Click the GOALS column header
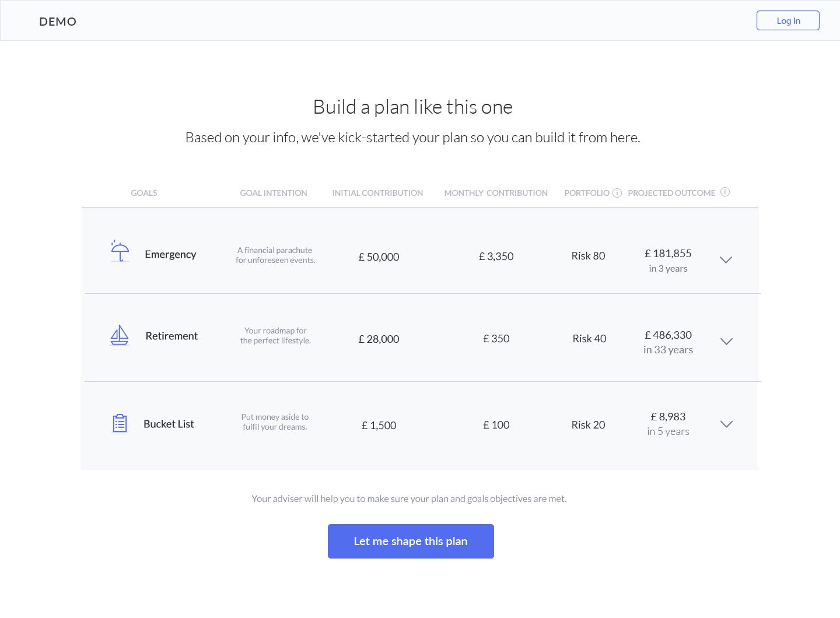This screenshot has width=840, height=618. [144, 193]
